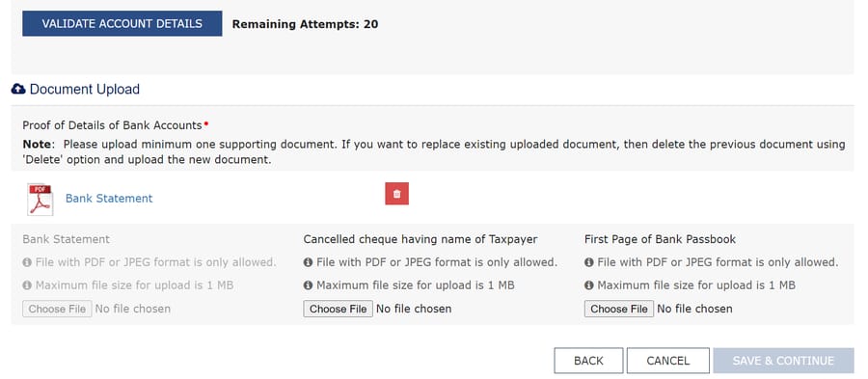
Task: Click format info icon under Cancelled cheque
Action: tap(309, 262)
